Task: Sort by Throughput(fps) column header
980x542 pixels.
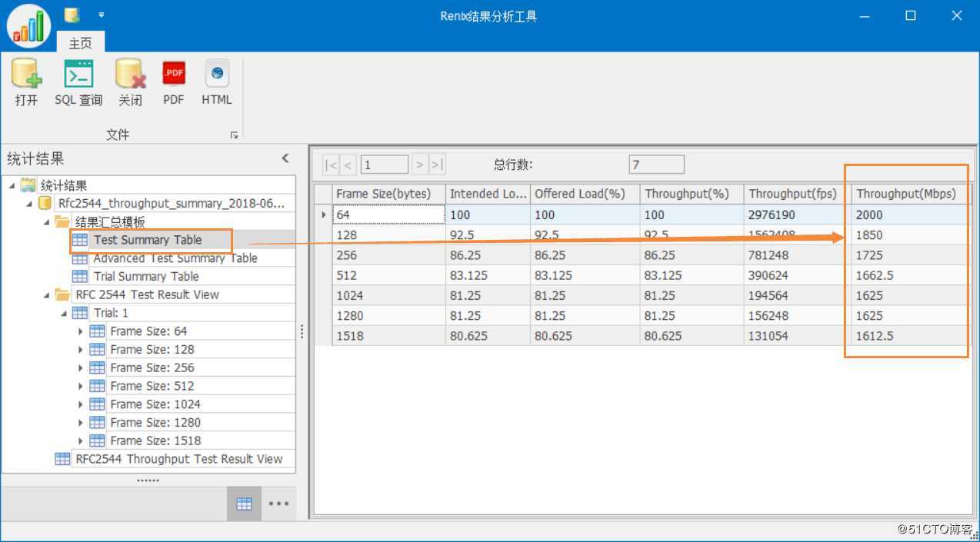Action: point(798,194)
